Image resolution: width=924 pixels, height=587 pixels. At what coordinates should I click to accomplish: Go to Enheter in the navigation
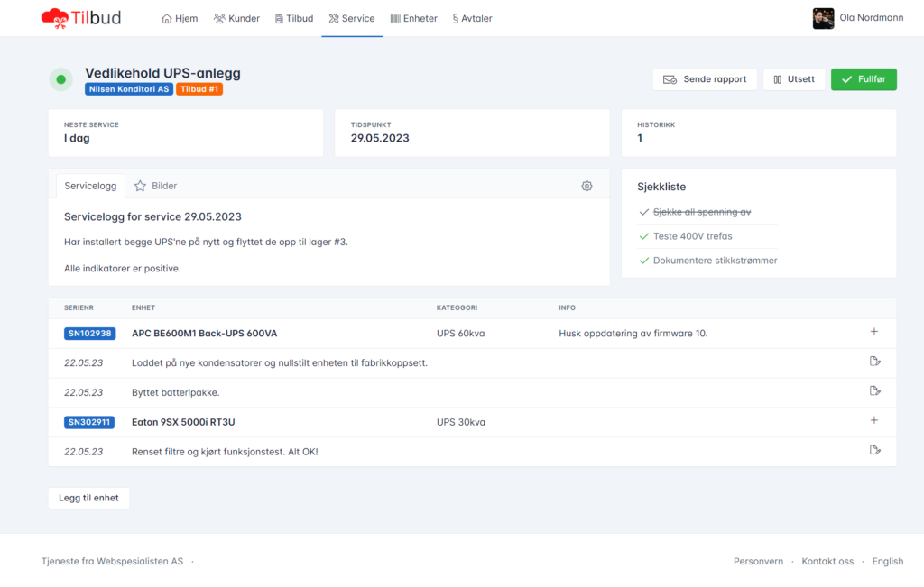(x=413, y=18)
